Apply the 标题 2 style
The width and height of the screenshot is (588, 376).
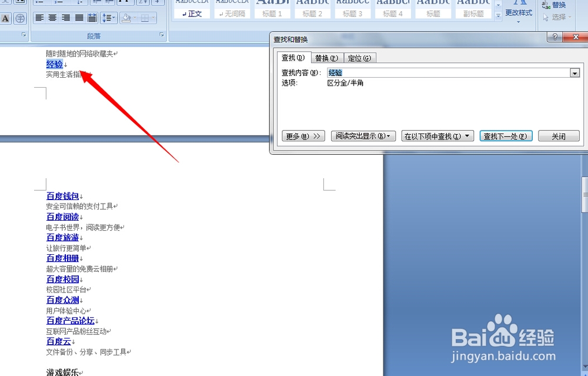tap(312, 9)
